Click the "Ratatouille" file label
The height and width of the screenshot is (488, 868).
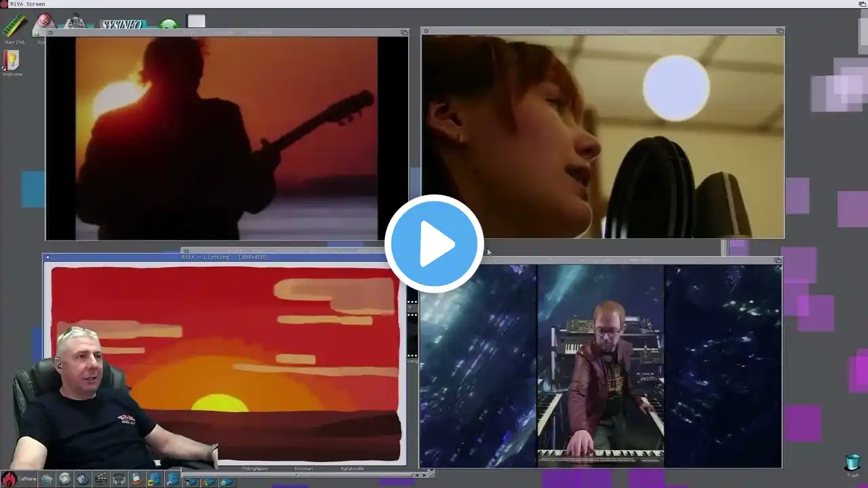pyautogui.click(x=353, y=469)
